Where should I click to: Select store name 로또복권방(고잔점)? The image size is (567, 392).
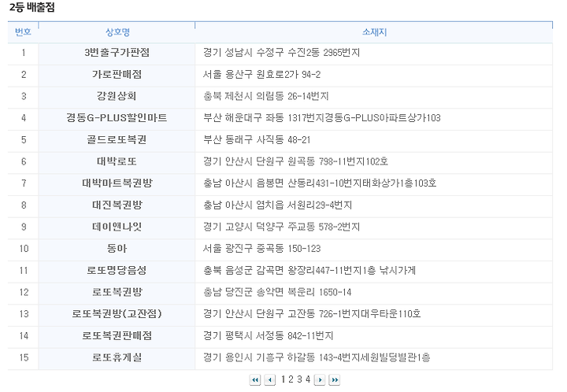click(117, 313)
